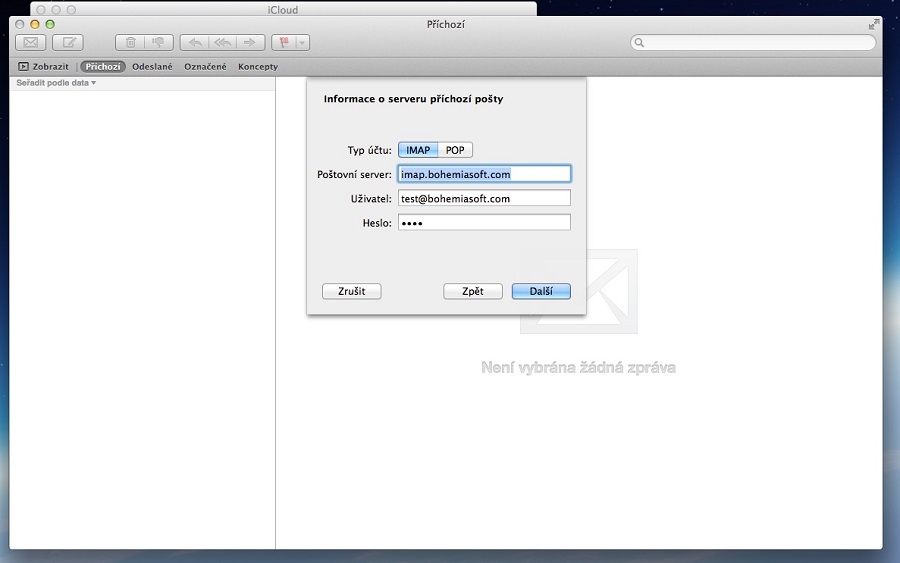The image size is (900, 563).
Task: Go back with the Zpět button
Action: tap(473, 291)
